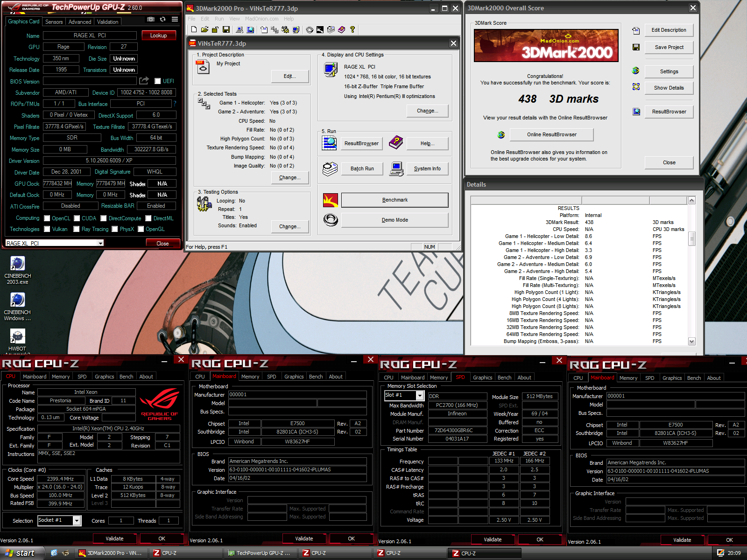Click the Testing Options icon
The height and width of the screenshot is (560, 747).
coord(204,203)
